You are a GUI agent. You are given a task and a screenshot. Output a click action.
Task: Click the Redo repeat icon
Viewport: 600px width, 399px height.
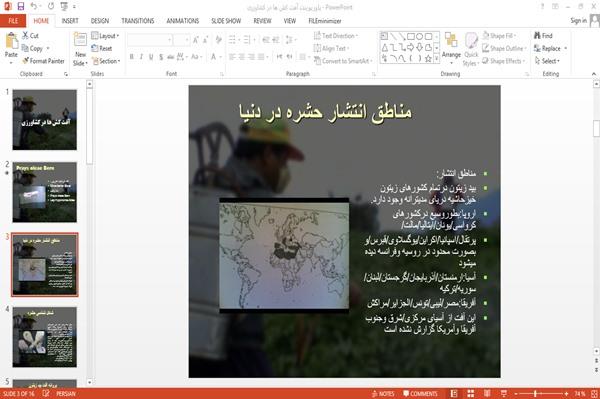[51, 7]
